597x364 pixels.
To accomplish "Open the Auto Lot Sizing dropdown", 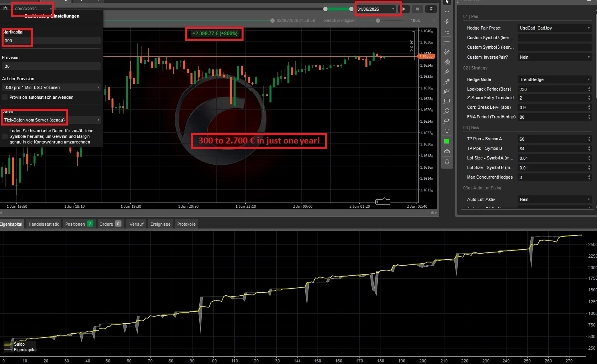I will (555, 199).
